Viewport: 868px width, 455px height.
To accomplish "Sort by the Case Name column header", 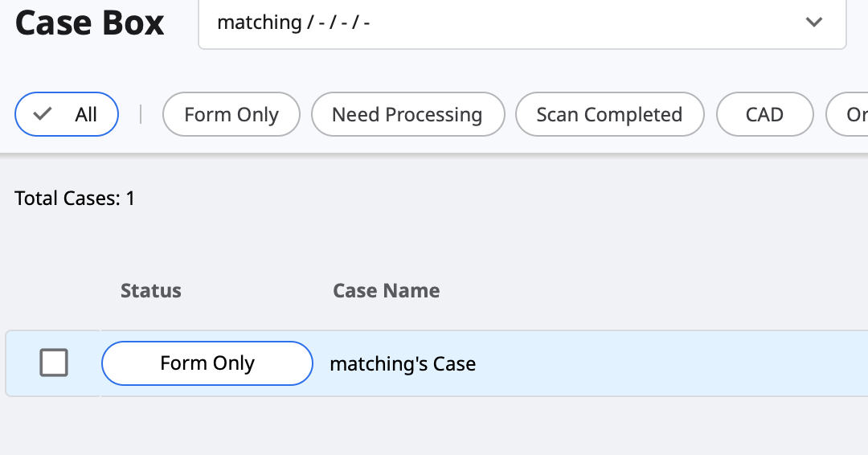I will (387, 290).
